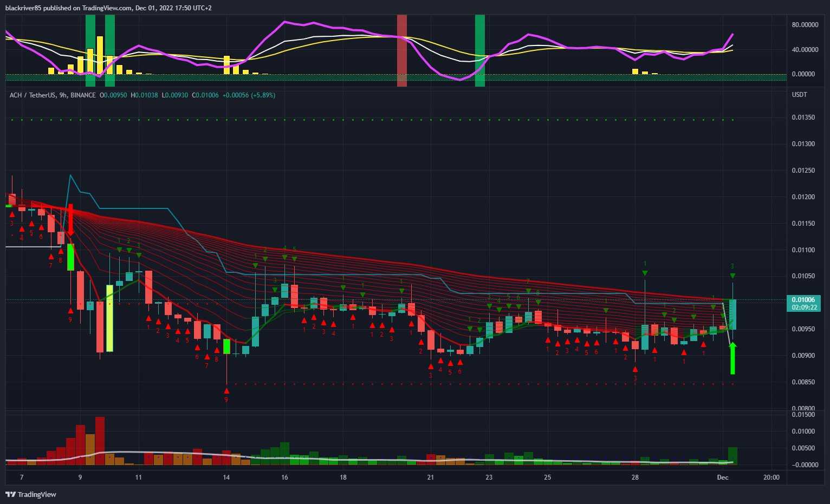Click the 20:00 label on time axis
The image size is (830, 504).
click(771, 477)
